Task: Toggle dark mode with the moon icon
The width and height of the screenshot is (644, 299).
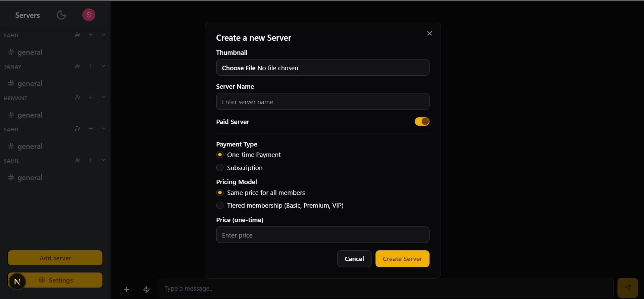Action: [x=61, y=15]
